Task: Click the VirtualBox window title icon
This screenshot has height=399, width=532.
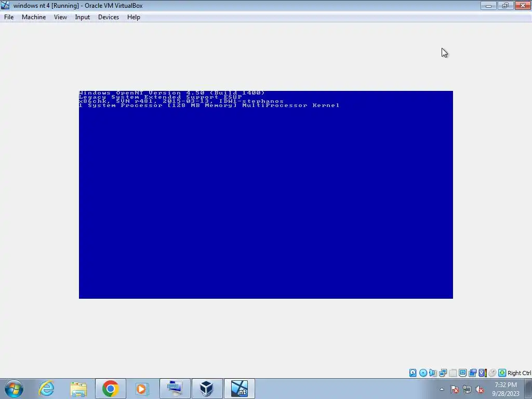Action: coord(5,5)
